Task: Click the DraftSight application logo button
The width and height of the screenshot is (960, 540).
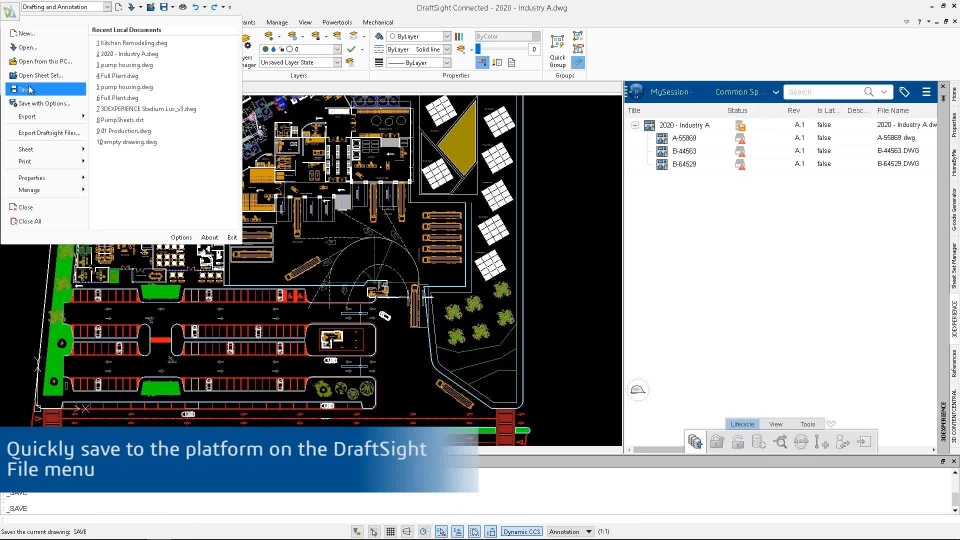Action: 10,11
